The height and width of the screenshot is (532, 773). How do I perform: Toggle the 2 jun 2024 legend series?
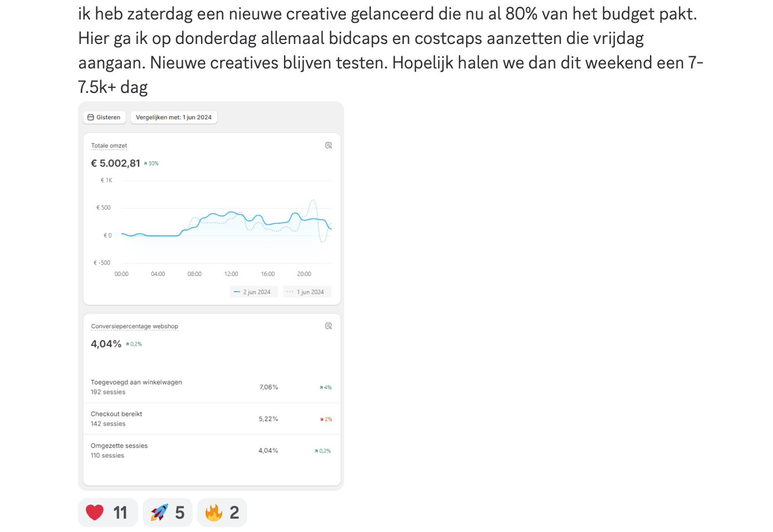pos(253,292)
